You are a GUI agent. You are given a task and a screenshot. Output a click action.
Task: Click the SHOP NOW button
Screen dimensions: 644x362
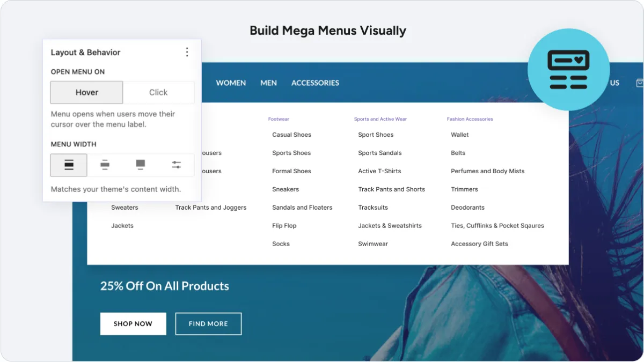133,324
